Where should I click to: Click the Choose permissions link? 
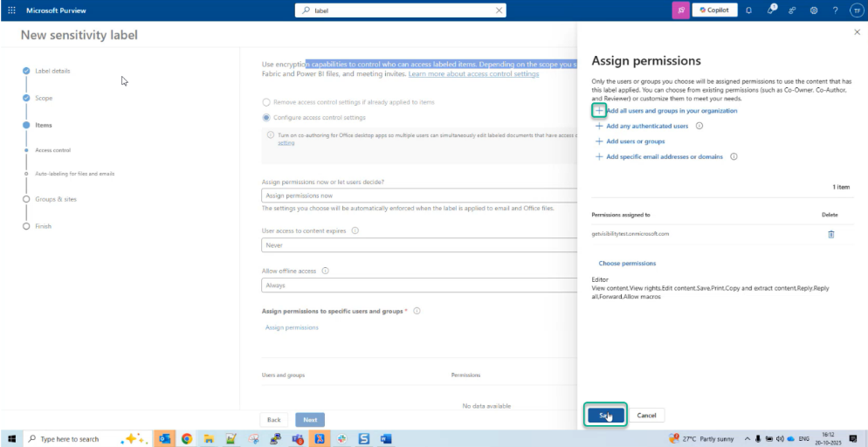(627, 263)
